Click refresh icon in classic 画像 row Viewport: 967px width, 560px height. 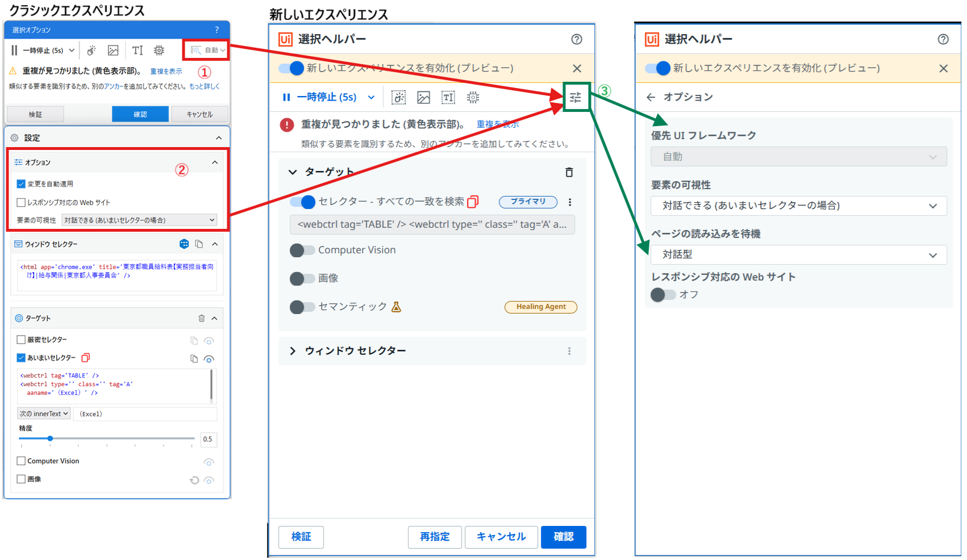coord(194,480)
